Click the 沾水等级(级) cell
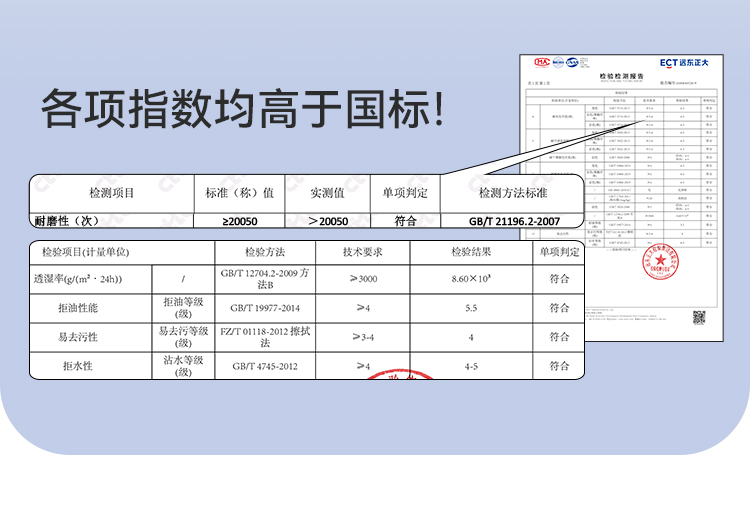This screenshot has width=750, height=530. (x=183, y=366)
